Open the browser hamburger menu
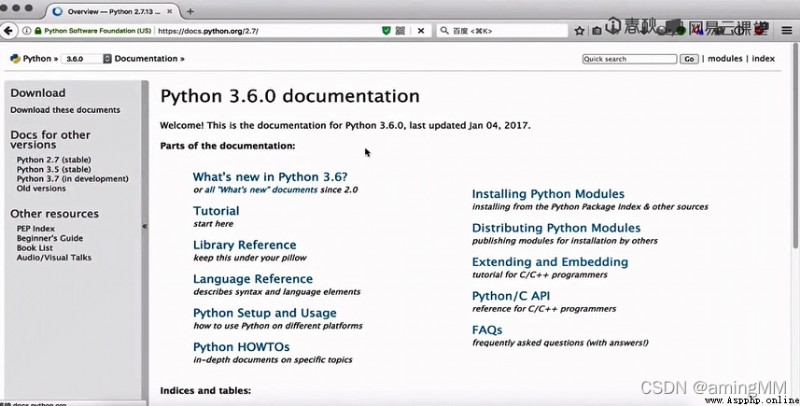Image resolution: width=800 pixels, height=406 pixels. click(x=787, y=31)
